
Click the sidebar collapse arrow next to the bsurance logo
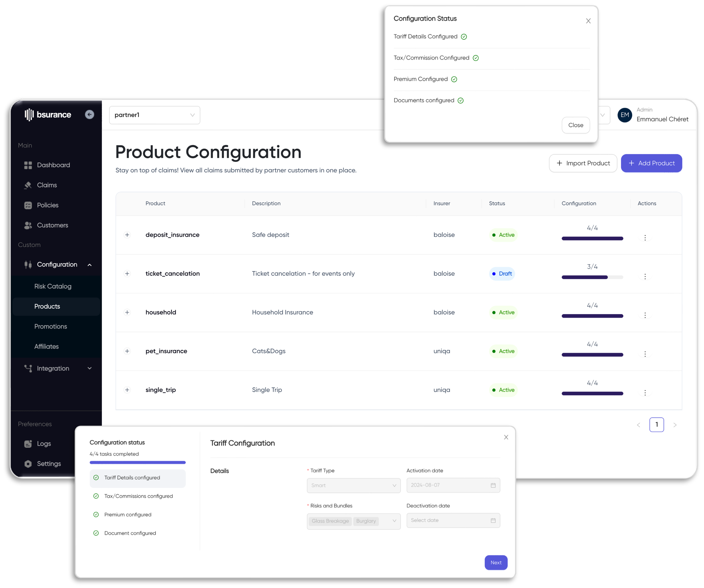(90, 115)
